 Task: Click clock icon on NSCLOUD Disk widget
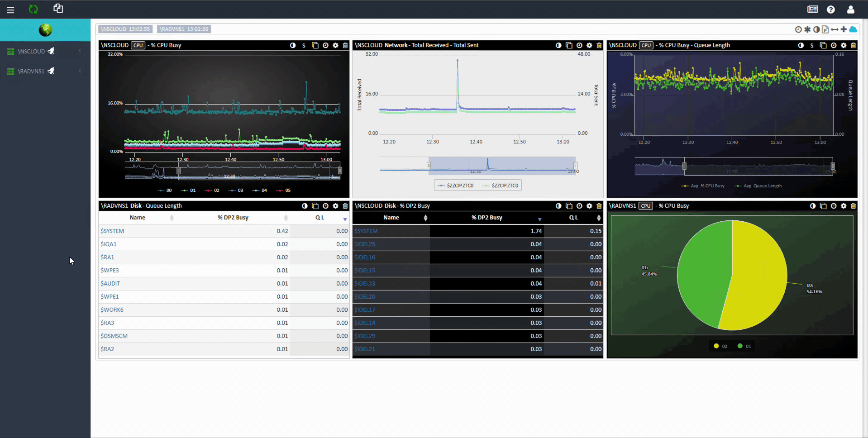pos(579,206)
